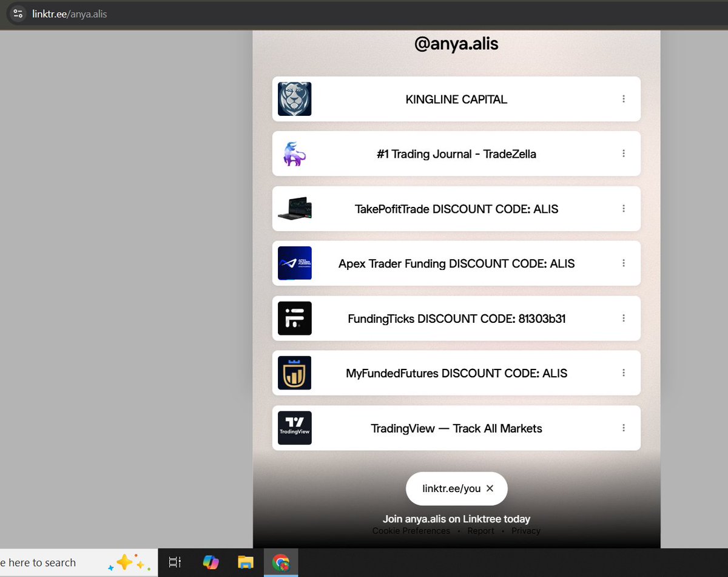
Task: Switch to Google Chrome in the taskbar
Action: [281, 562]
